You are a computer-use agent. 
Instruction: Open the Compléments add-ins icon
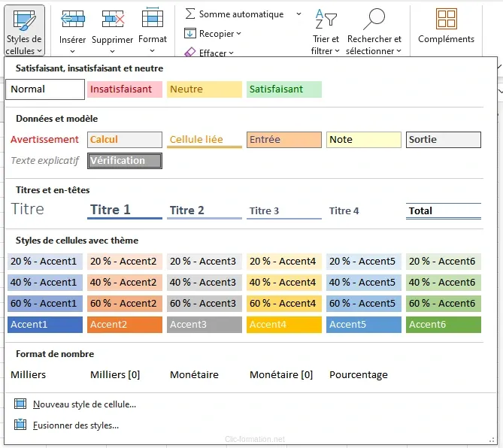(446, 20)
